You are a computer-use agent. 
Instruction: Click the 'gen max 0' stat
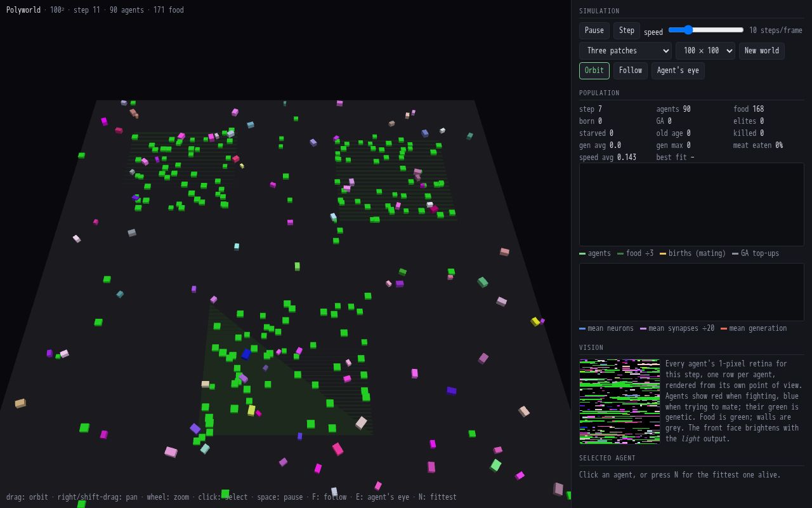click(674, 145)
